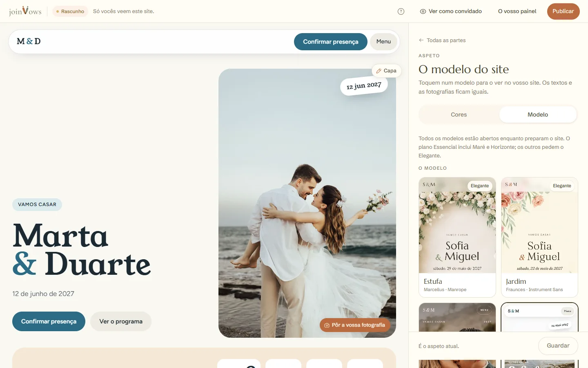Click the VAMOS CASAR label
Viewport: 588px width, 368px height.
point(37,204)
